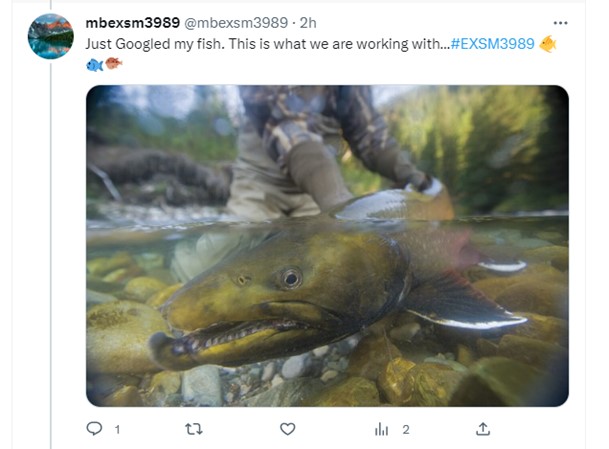Click the reply count number 1

[x=117, y=429]
